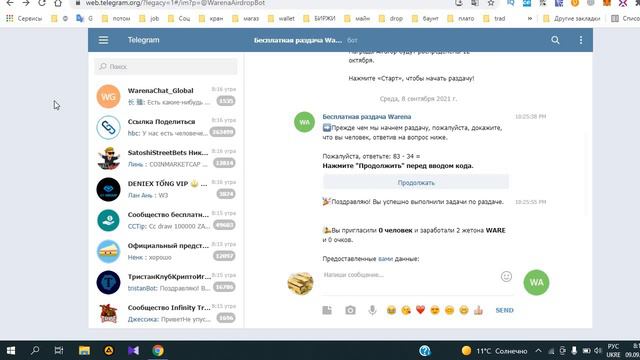Open the Официальный предст... chat
Viewport: 640px width, 360px height.
[166, 251]
